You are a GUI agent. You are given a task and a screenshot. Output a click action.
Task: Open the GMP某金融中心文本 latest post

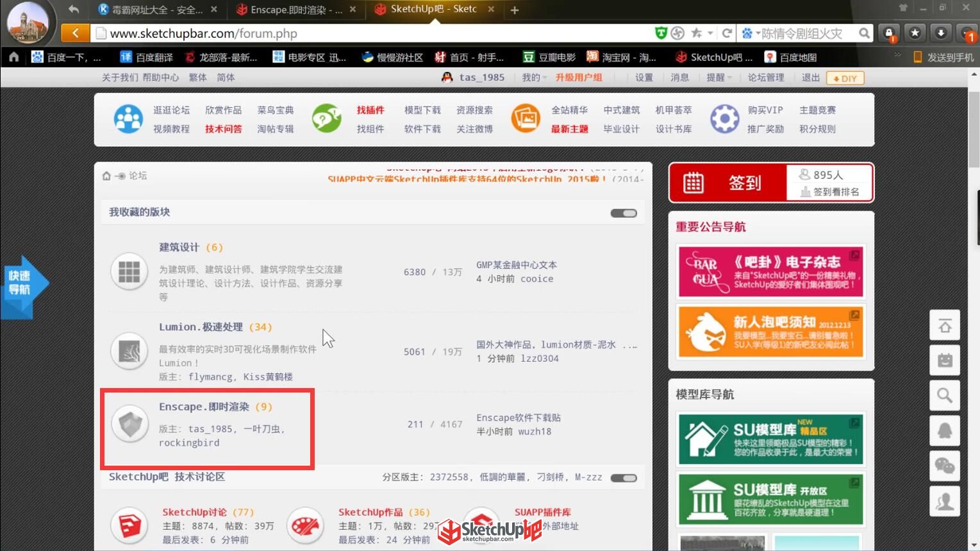coord(517,265)
